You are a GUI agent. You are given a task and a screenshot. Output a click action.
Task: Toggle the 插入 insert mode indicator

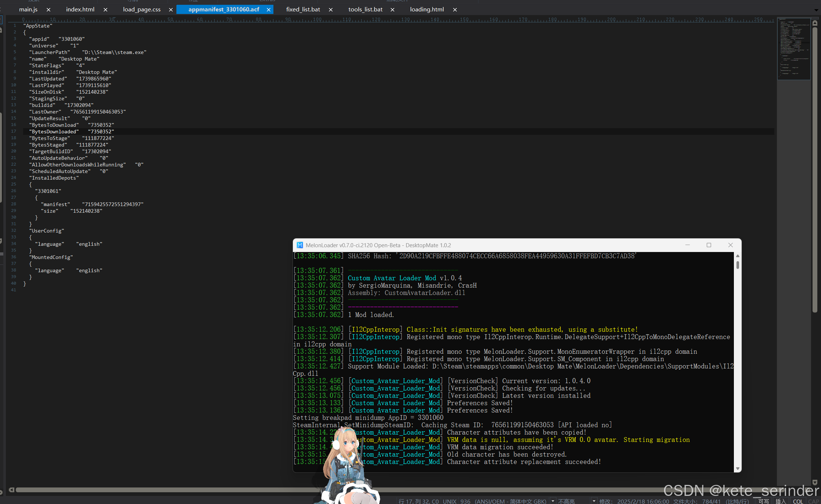point(781,501)
